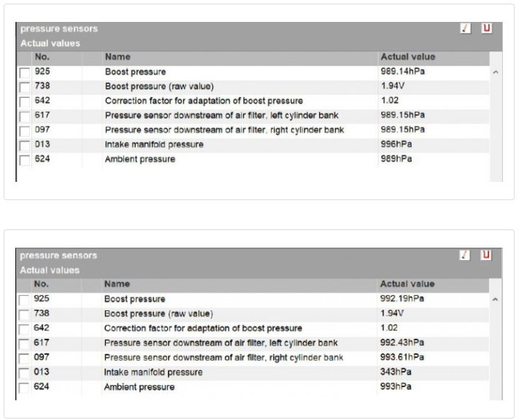Click scroll-up arrow in upper table

pyautogui.click(x=496, y=72)
